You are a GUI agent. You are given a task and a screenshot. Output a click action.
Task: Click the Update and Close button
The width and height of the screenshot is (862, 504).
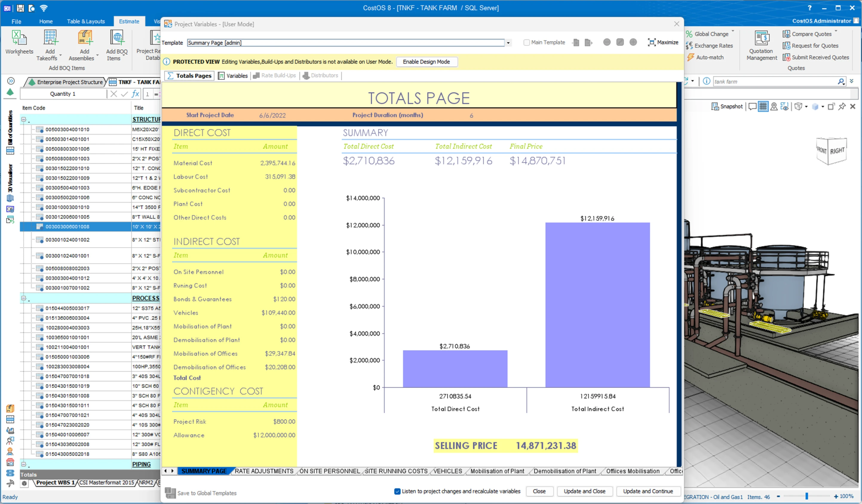coord(584,491)
